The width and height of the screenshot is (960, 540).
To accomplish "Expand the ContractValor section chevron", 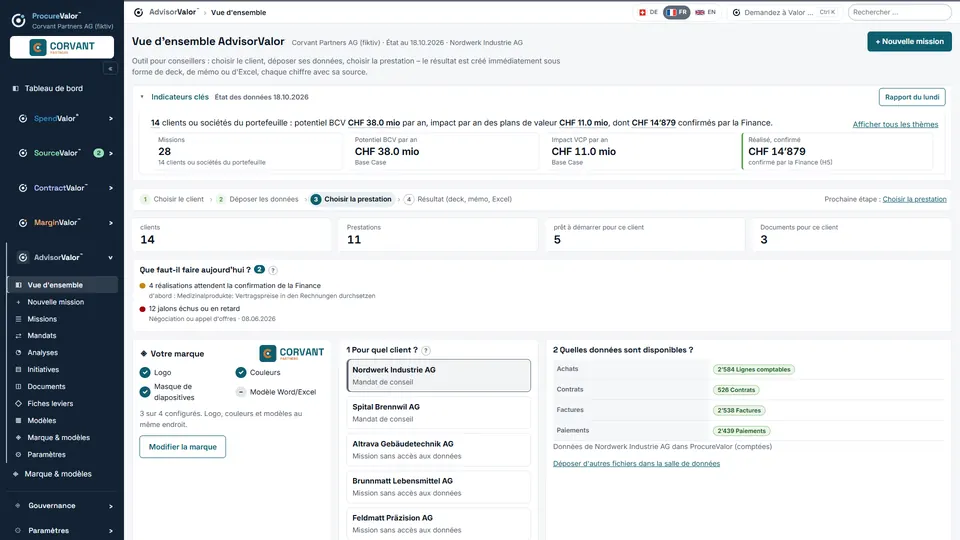I will [x=111, y=188].
